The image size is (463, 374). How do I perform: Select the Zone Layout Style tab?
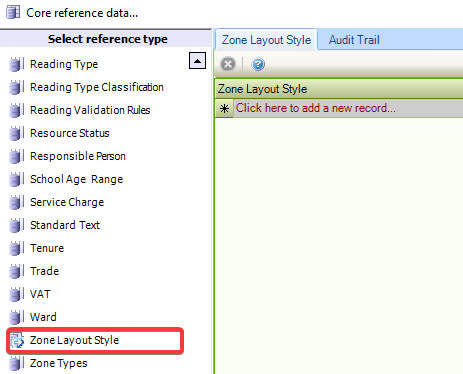[x=266, y=40]
